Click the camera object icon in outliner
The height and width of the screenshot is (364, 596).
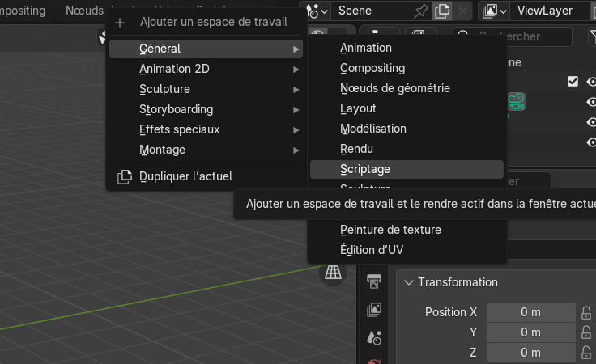click(517, 102)
